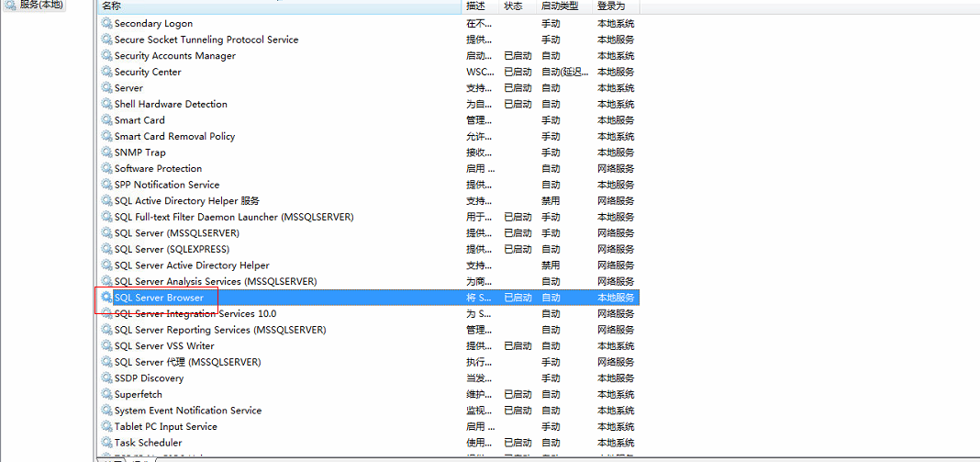
Task: Select the Smart Card service name
Action: (139, 120)
